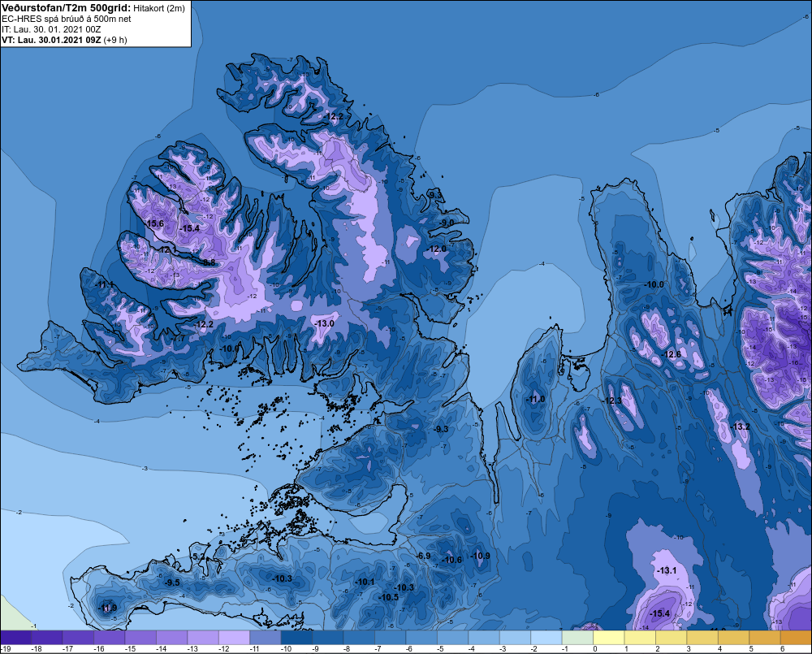
Task: Click the 2 legend scale label
Action: coord(658,649)
